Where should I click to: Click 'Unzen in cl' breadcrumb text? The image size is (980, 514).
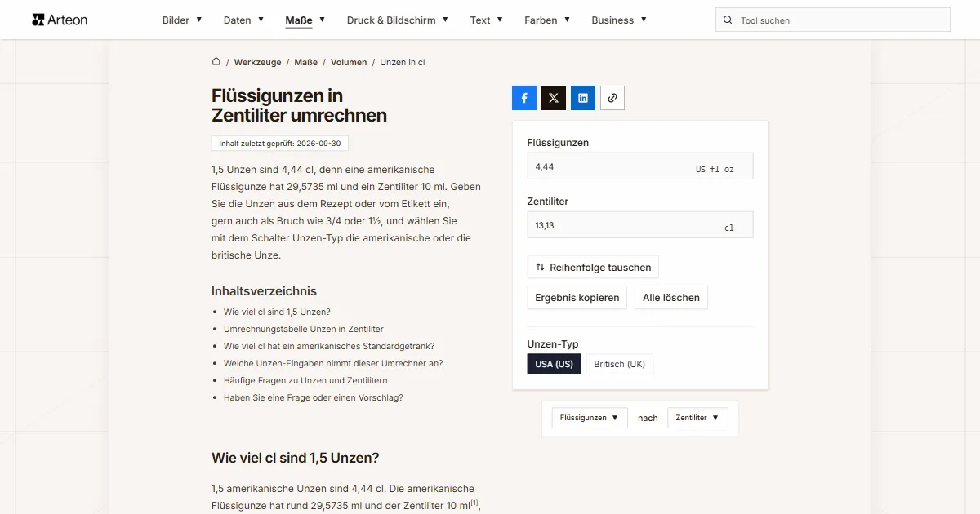click(403, 62)
